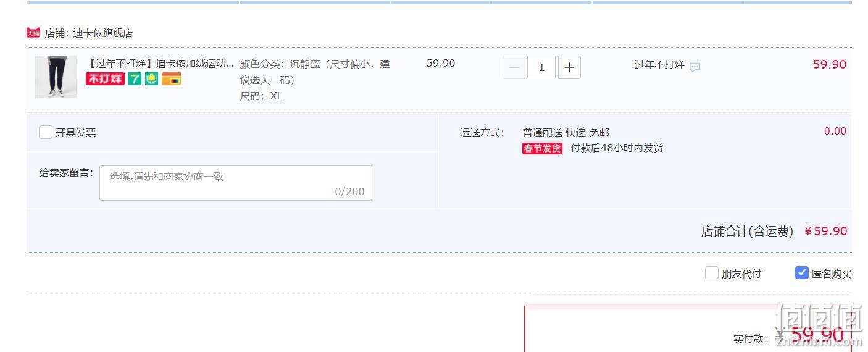Click the store total ￥59.90
The width and height of the screenshot is (868, 352).
tap(826, 231)
